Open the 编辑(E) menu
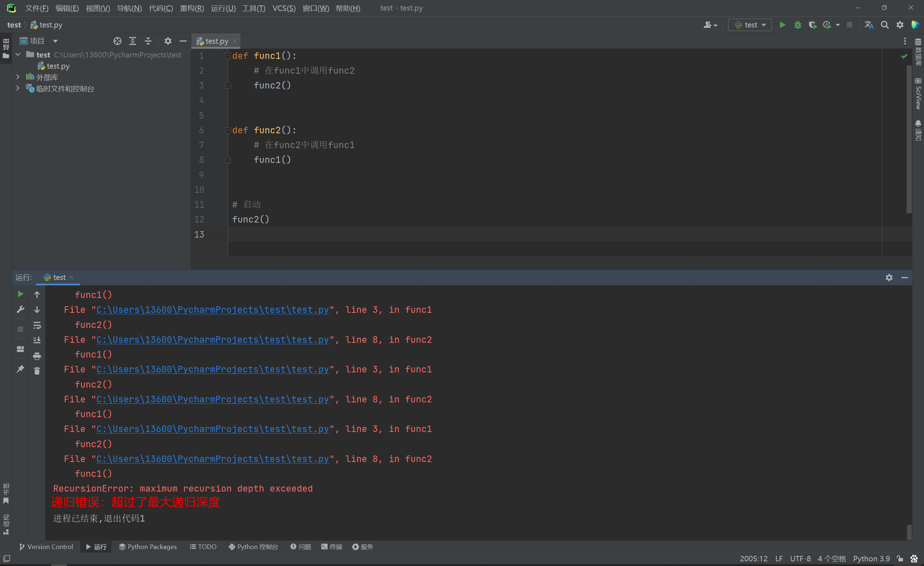The image size is (924, 566). (67, 8)
